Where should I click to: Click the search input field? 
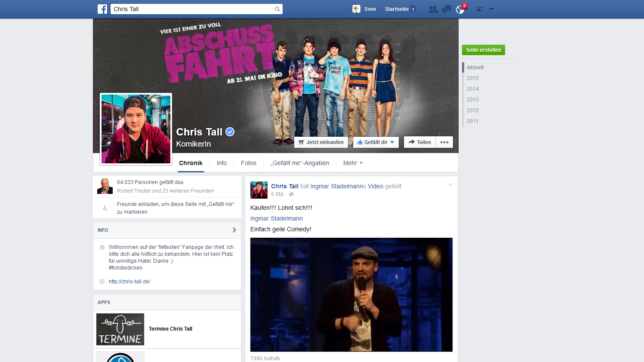(192, 9)
